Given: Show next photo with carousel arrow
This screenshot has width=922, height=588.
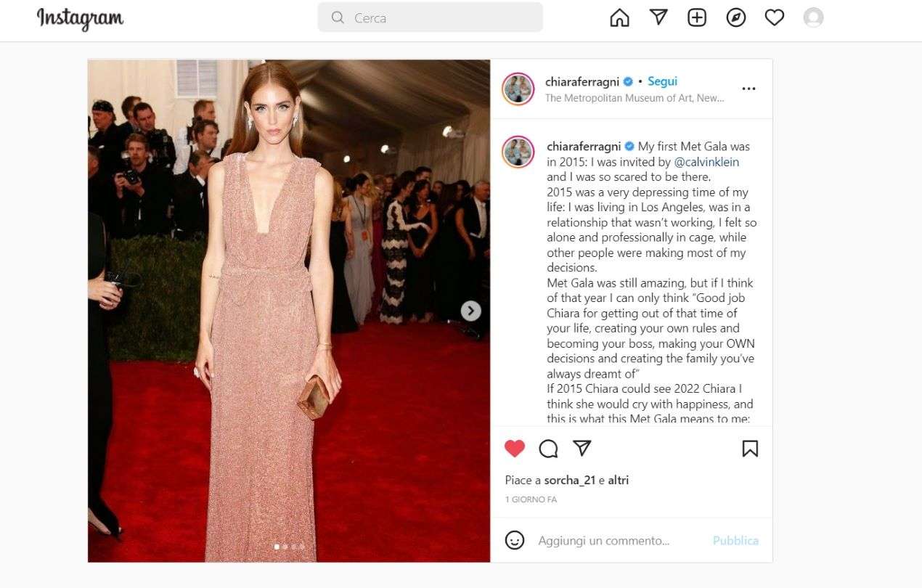Looking at the screenshot, I should click(471, 311).
